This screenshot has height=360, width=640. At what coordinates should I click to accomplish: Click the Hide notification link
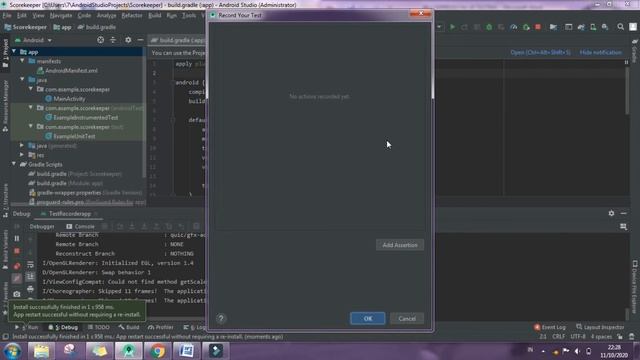pos(600,53)
